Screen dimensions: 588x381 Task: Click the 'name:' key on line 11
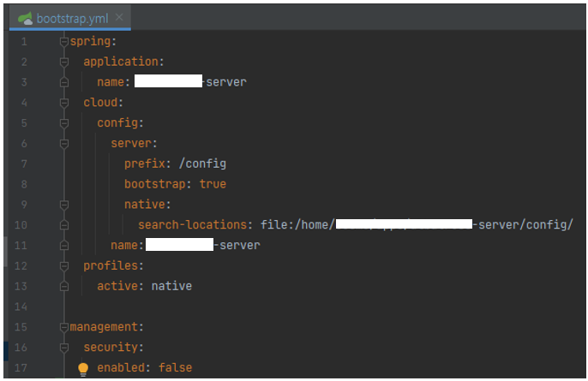pos(127,246)
